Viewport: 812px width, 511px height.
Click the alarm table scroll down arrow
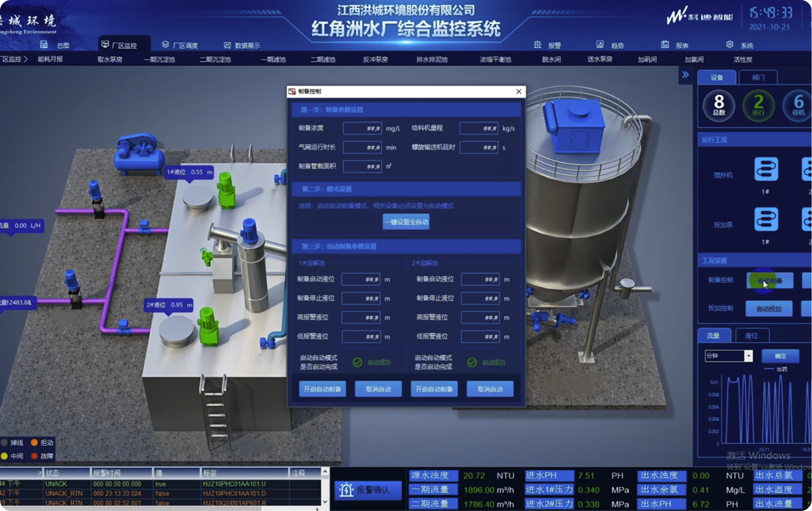325,502
